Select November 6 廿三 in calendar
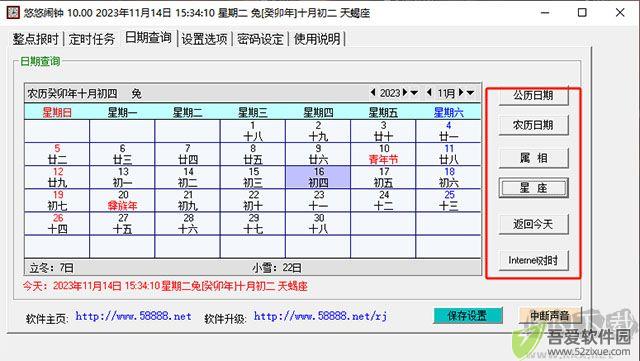The height and width of the screenshot is (361, 640). click(x=122, y=154)
